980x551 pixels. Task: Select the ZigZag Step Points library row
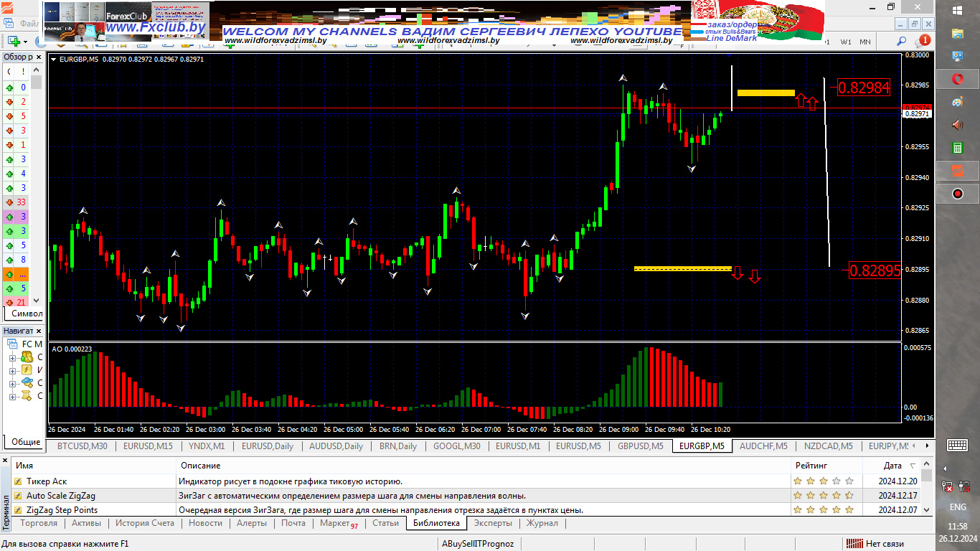pos(466,510)
